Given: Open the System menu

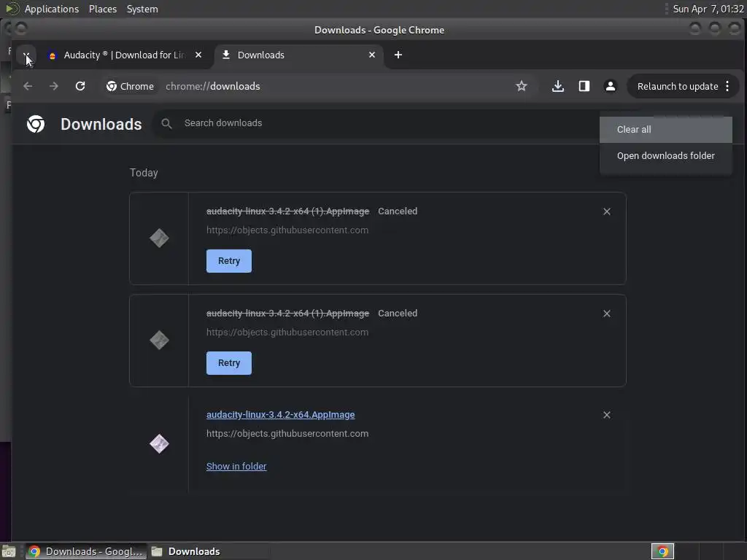Looking at the screenshot, I should (x=142, y=9).
